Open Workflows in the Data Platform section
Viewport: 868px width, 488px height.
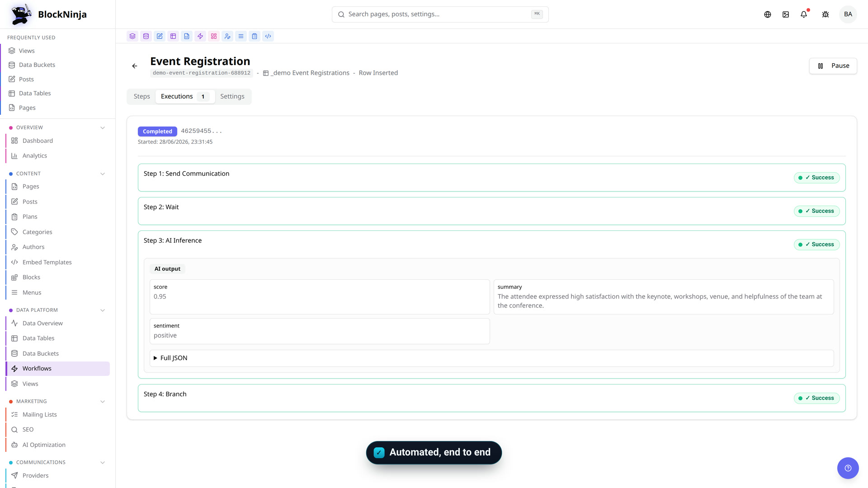(x=58, y=369)
